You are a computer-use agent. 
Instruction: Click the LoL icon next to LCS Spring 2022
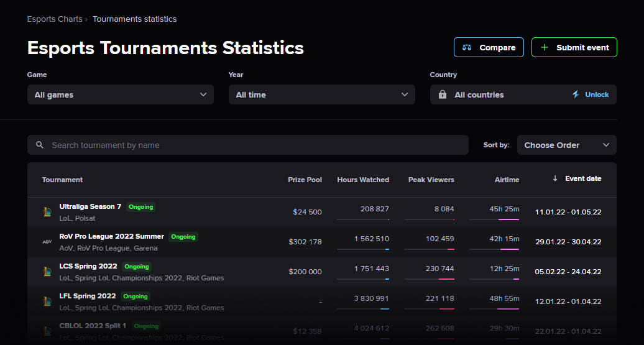47,272
